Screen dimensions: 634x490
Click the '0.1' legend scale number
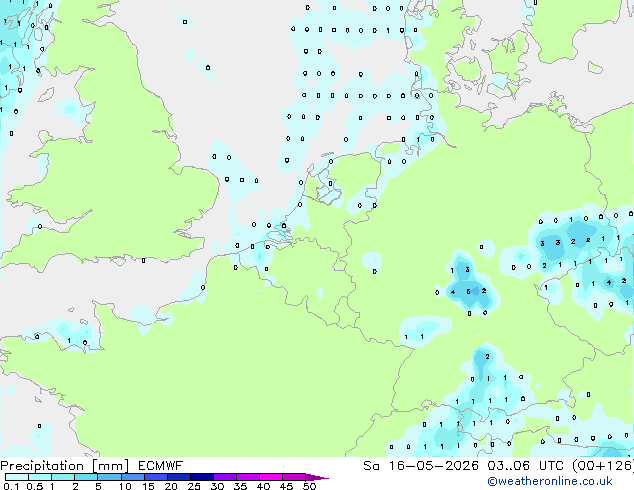[12, 486]
